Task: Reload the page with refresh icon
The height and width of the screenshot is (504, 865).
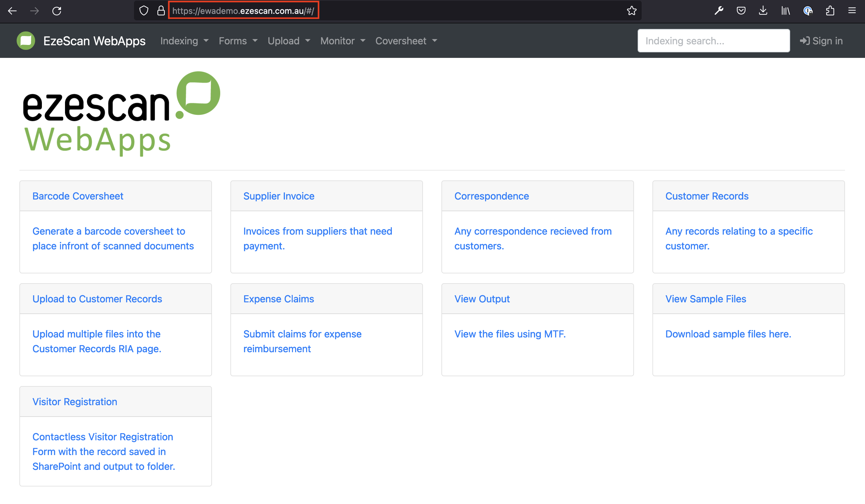Action: [x=57, y=11]
